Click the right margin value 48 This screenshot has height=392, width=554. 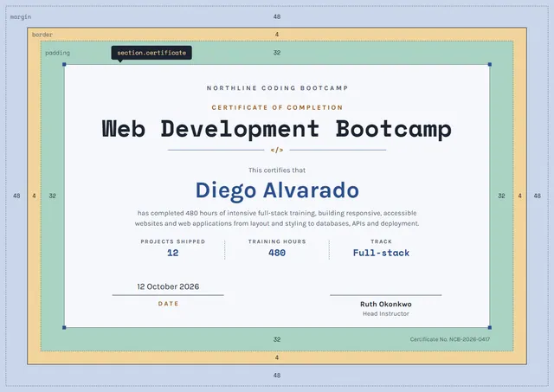tap(538, 196)
